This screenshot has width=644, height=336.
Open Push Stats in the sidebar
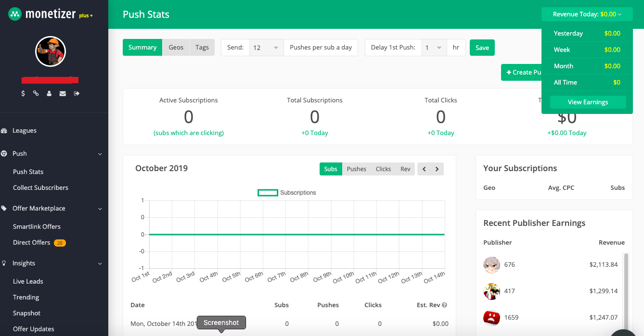pos(28,172)
